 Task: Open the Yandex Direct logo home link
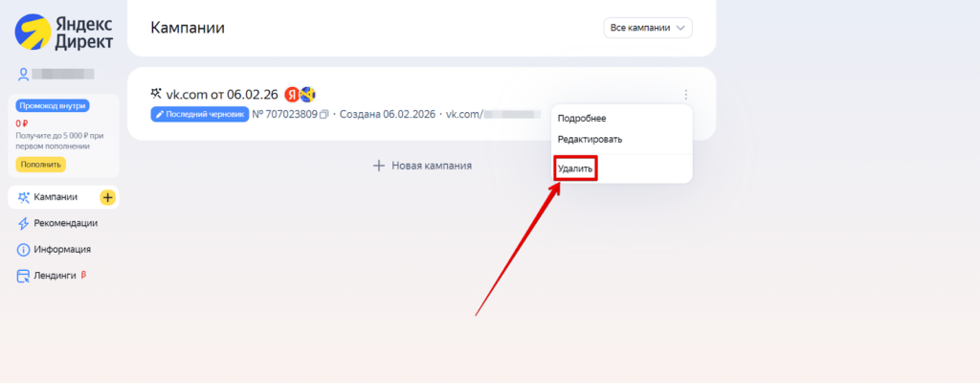click(64, 33)
